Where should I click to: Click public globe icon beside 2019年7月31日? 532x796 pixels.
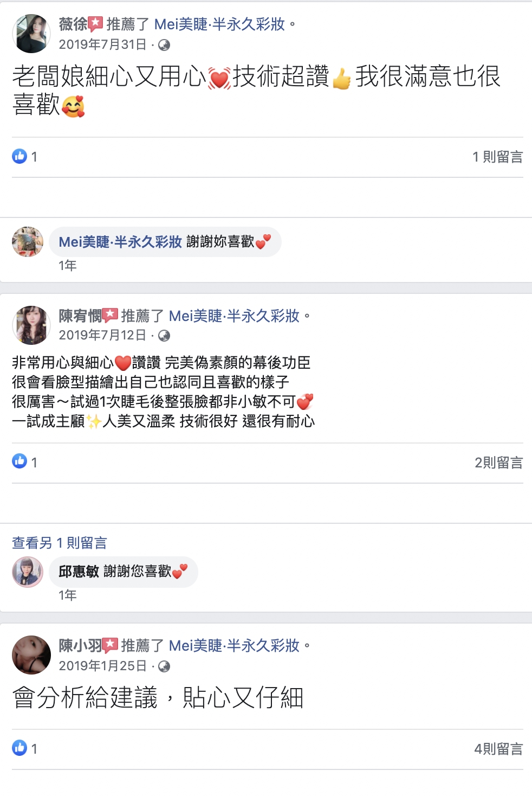tap(164, 45)
